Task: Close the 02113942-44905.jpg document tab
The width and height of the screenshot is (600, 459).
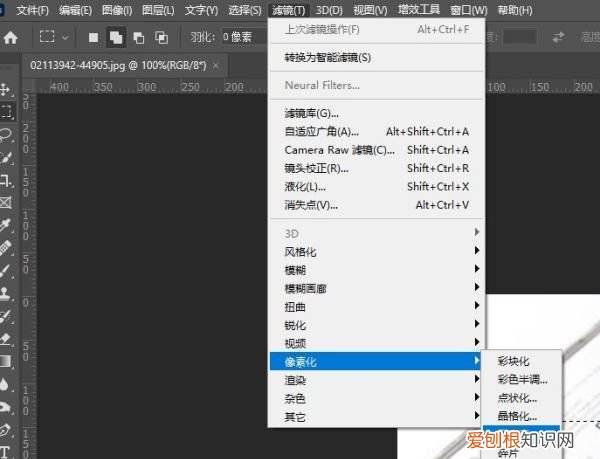Action: click(215, 65)
